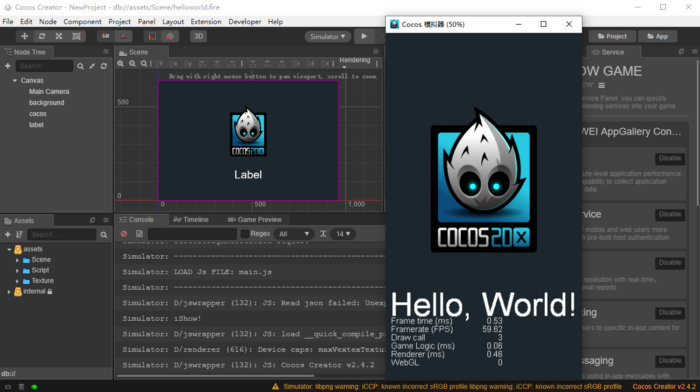Play the game preview
700x392 pixels.
[364, 36]
